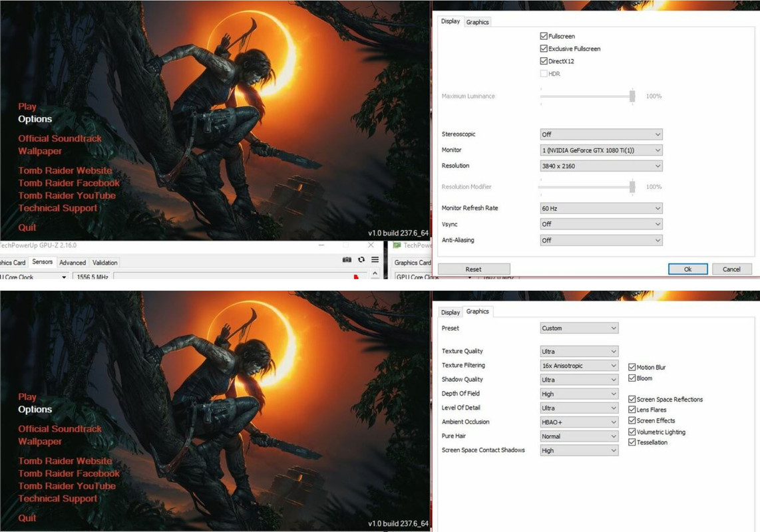Viewport: 760px width, 532px height.
Task: Click the Cancel button
Action: coord(731,269)
